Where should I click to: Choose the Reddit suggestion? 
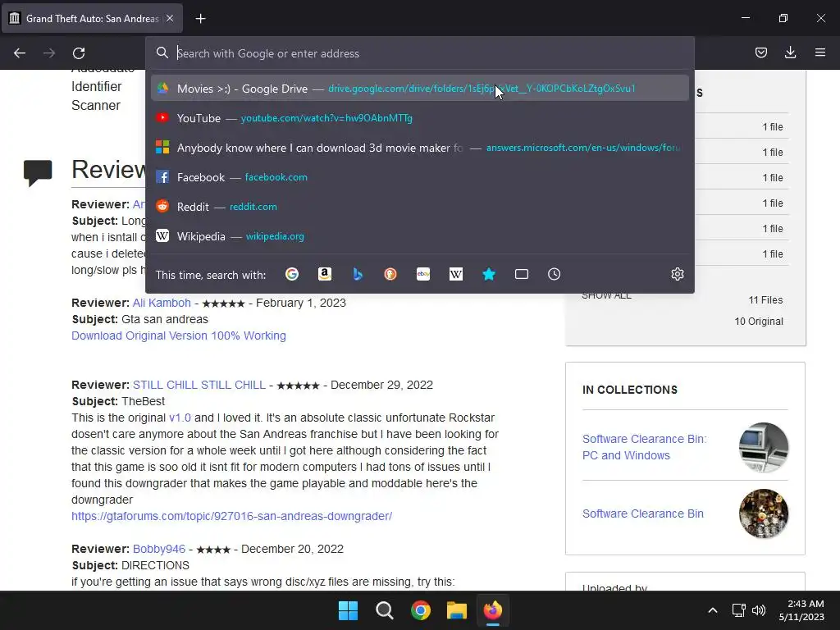click(420, 206)
